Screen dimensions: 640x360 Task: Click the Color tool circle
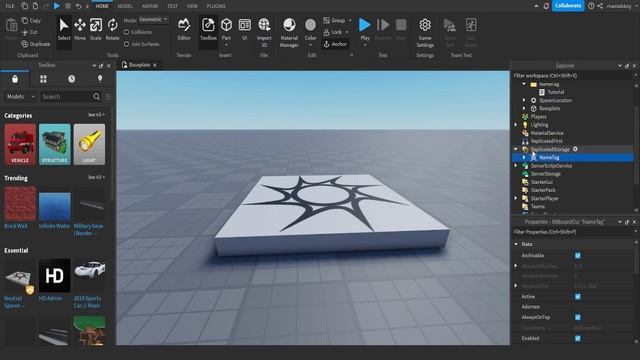[x=310, y=25]
